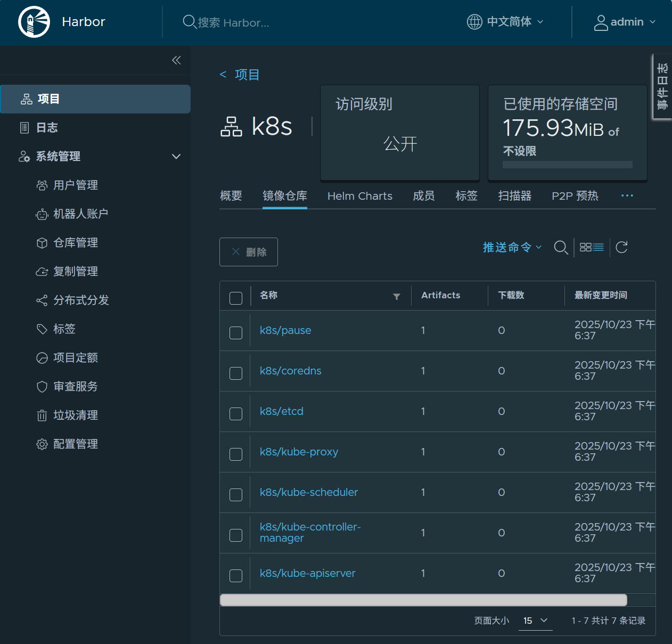This screenshot has width=672, height=644.
Task: Click the 机器人账户 robot icon
Action: tap(42, 214)
